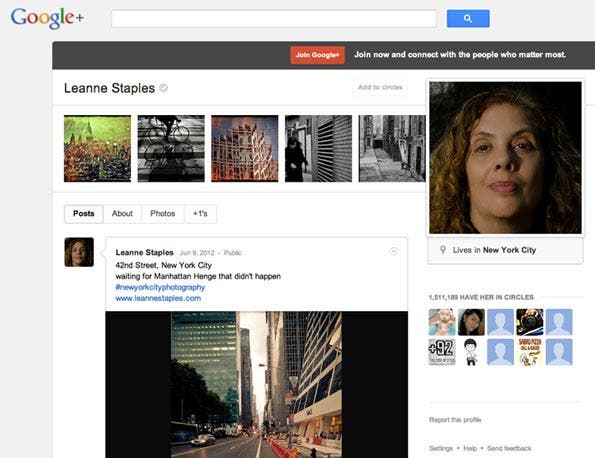Viewport: 595px width, 458px height.
Task: Click the dark-haired woman circle member avatar
Action: (471, 322)
